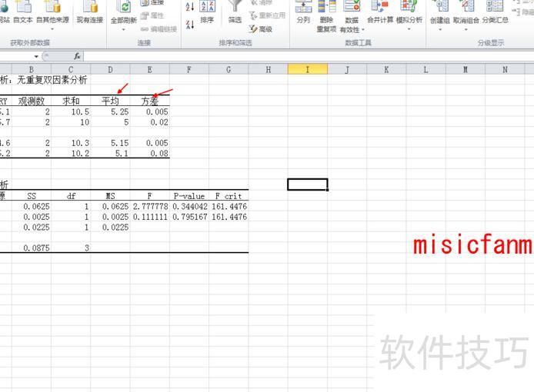The height and width of the screenshot is (392, 534).
Task: Open the Name Box dropdown arrow
Action: pos(36,56)
